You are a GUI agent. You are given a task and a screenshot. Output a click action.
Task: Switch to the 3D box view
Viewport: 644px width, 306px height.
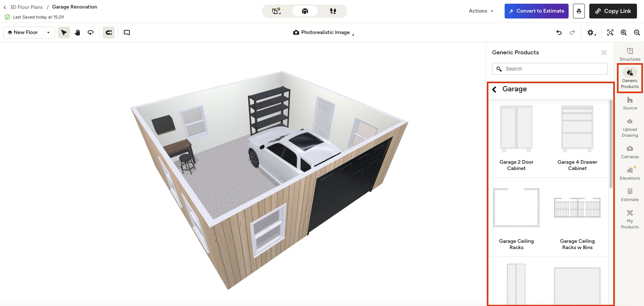[x=305, y=11]
